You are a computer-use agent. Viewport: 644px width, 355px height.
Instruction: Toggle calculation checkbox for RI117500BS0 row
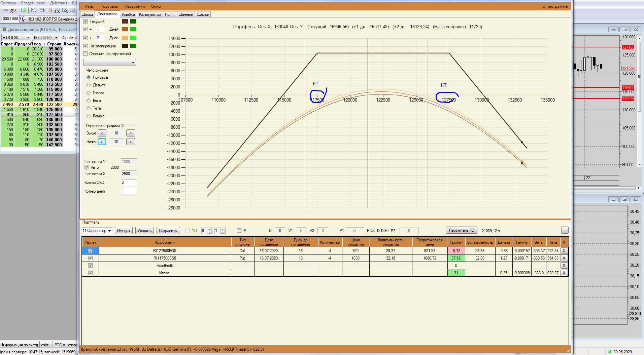tap(90, 258)
